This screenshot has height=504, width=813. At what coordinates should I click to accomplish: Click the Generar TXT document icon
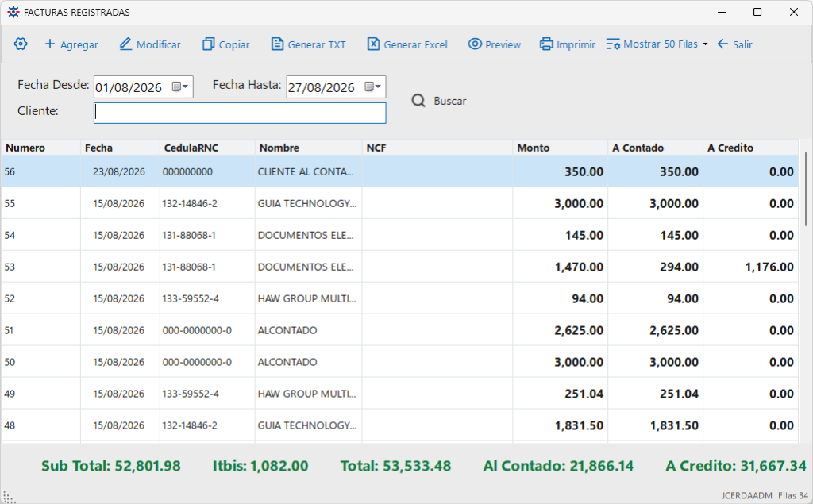click(277, 44)
